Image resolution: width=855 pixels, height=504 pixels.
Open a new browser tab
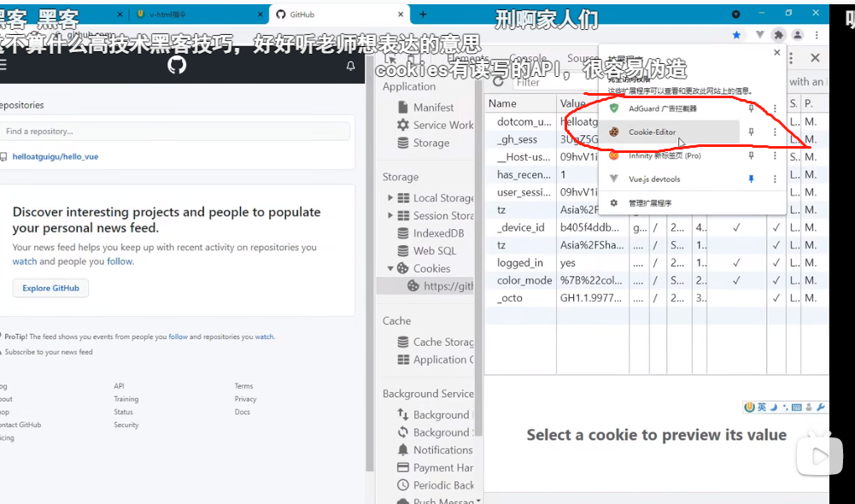(423, 15)
